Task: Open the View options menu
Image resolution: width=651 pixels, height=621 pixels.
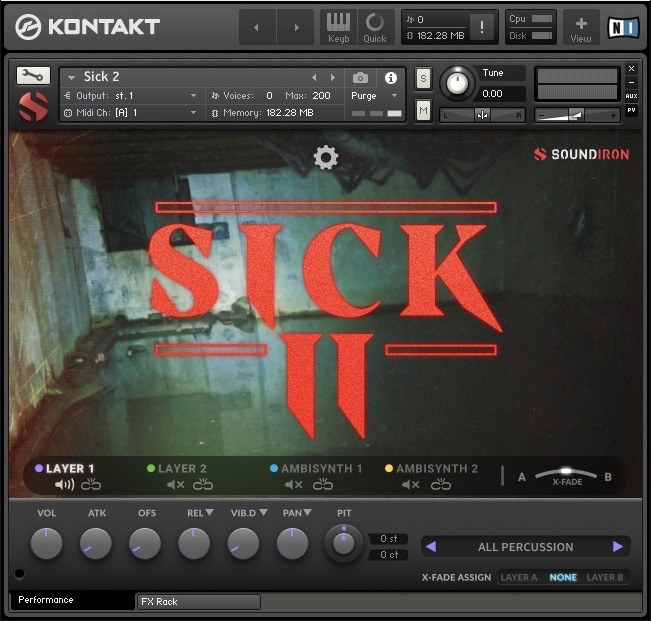Action: coord(580,29)
